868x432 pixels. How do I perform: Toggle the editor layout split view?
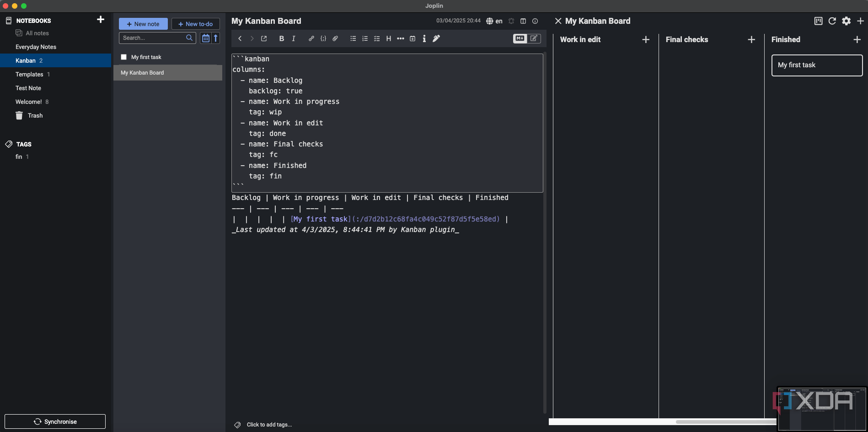[x=523, y=21]
